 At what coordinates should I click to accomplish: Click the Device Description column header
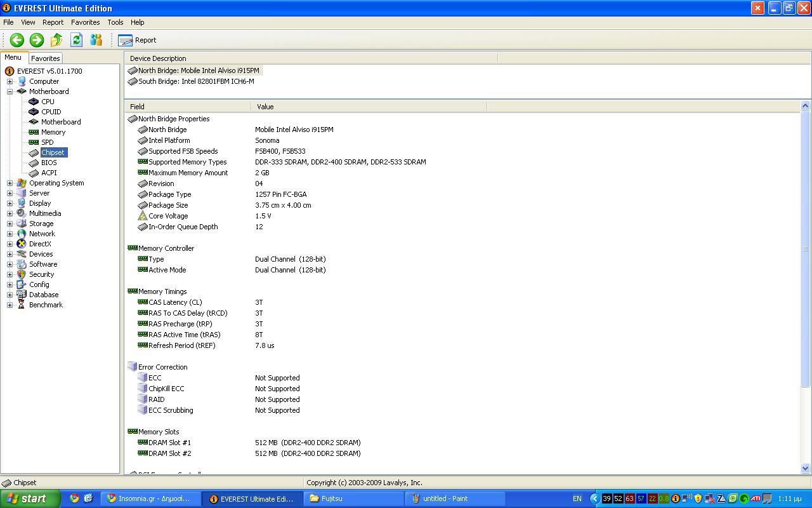pyautogui.click(x=311, y=58)
